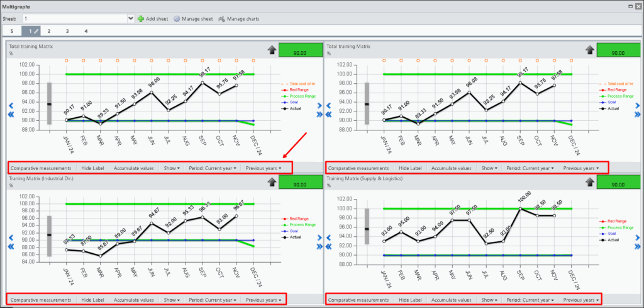This screenshot has height=308, width=644.
Task: Click Previous years in the Supply & Logistics chart
Action: tap(580, 300)
